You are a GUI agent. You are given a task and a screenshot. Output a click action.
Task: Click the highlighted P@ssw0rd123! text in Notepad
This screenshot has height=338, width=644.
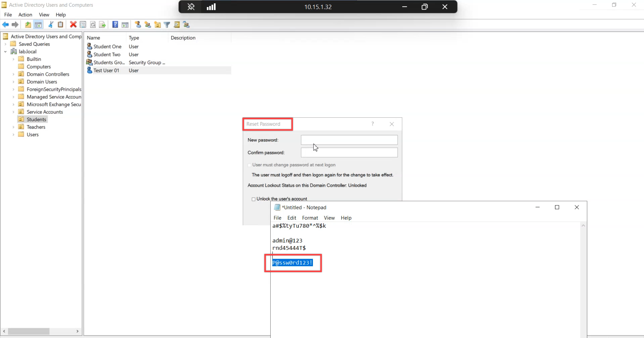click(x=293, y=263)
